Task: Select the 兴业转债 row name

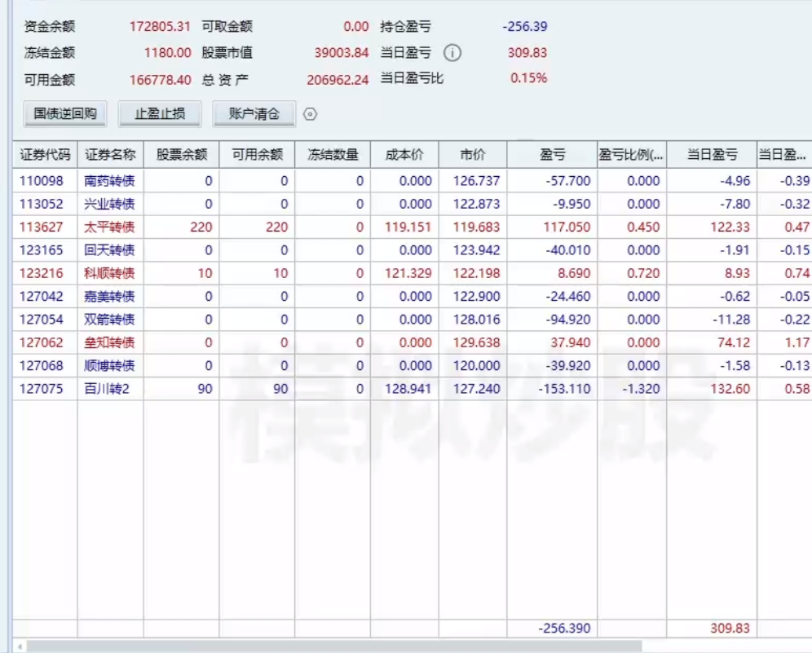Action: pos(109,204)
